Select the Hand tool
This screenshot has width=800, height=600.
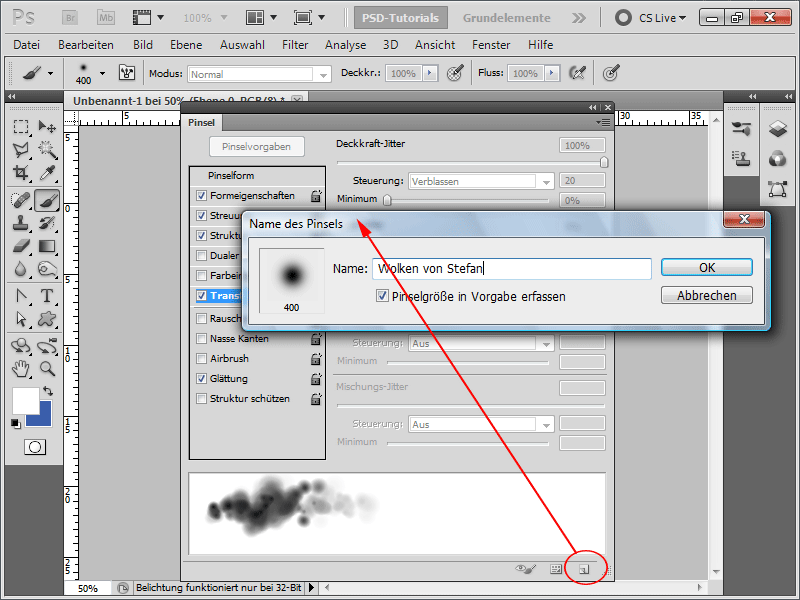(x=20, y=368)
